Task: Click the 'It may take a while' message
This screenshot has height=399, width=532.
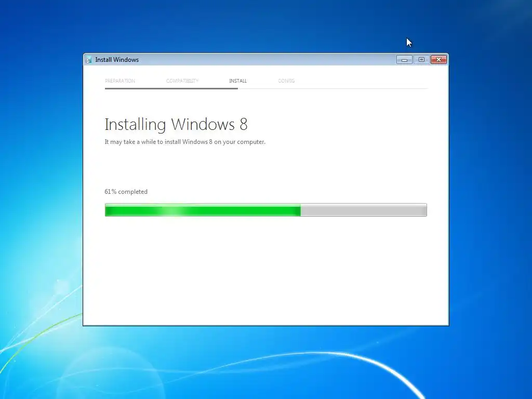Action: (185, 142)
